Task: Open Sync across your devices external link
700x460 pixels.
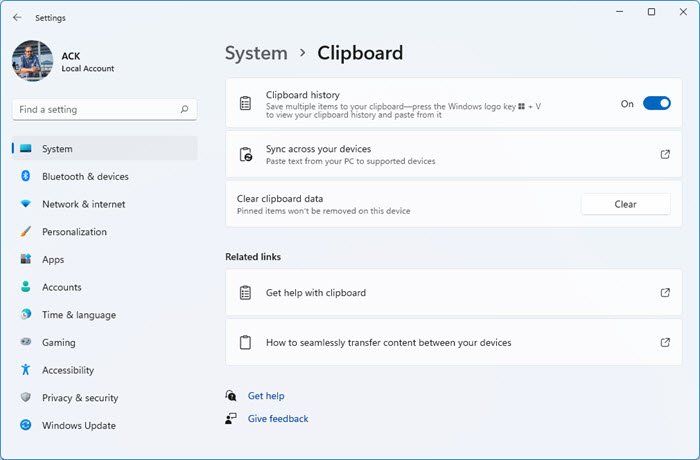Action: tap(665, 154)
